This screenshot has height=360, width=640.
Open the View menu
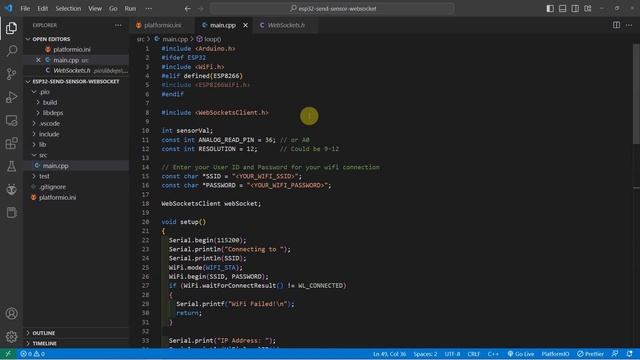coord(95,9)
